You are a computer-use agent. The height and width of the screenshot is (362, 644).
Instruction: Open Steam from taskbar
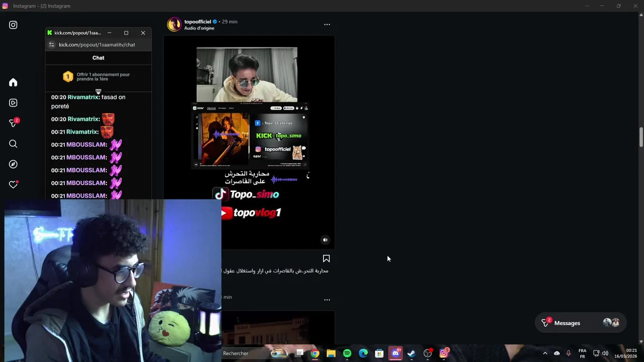[411, 353]
